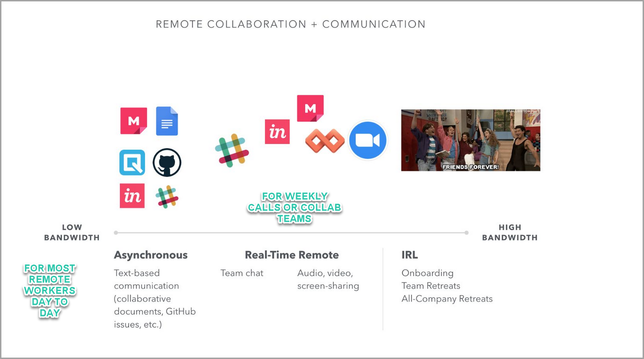644x359 pixels.
Task: Click the red M icon above the Zoom icon
Action: [310, 108]
